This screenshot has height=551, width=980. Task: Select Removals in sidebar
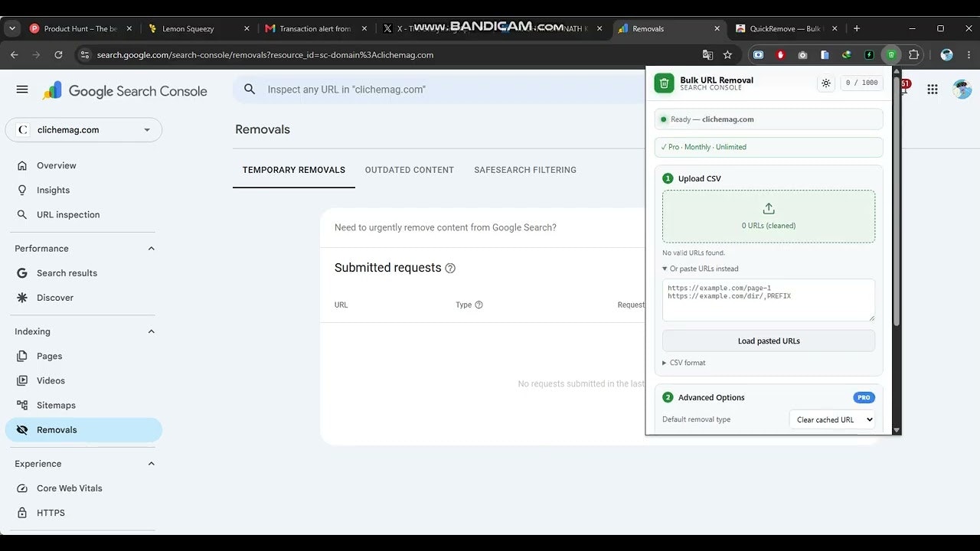[x=83, y=429]
